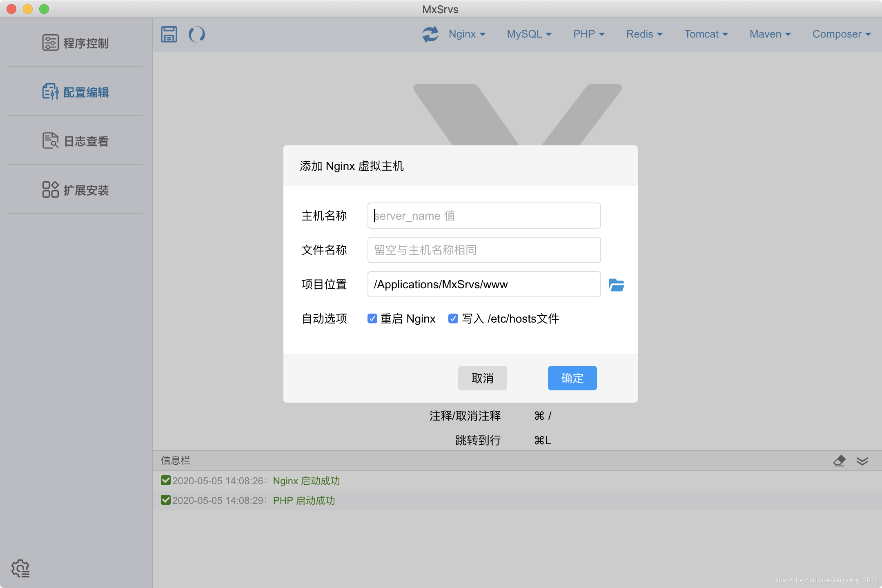This screenshot has height=588, width=882.
Task: Click the '注释/取消注释' shortcut hint text
Action: click(x=465, y=416)
